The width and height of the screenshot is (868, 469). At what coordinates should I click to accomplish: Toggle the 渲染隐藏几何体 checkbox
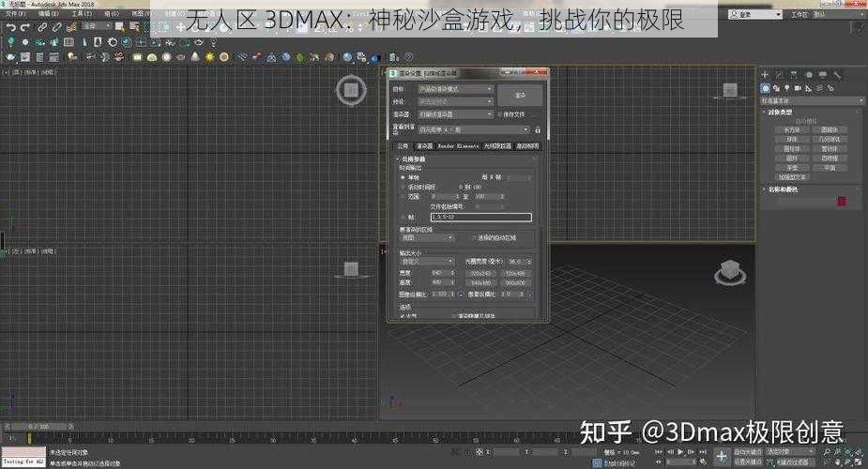coord(453,316)
